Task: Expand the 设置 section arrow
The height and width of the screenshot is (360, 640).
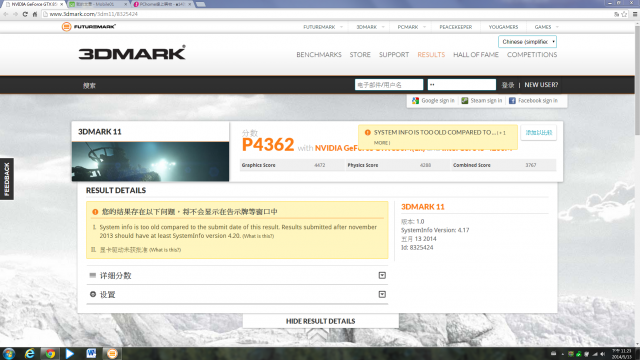Action: pos(382,294)
